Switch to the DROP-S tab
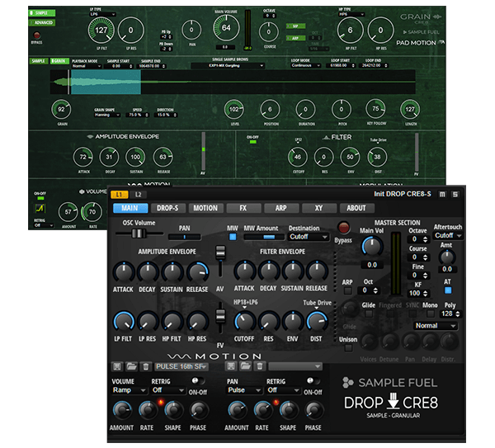This screenshot has height=448, width=495. (x=167, y=208)
